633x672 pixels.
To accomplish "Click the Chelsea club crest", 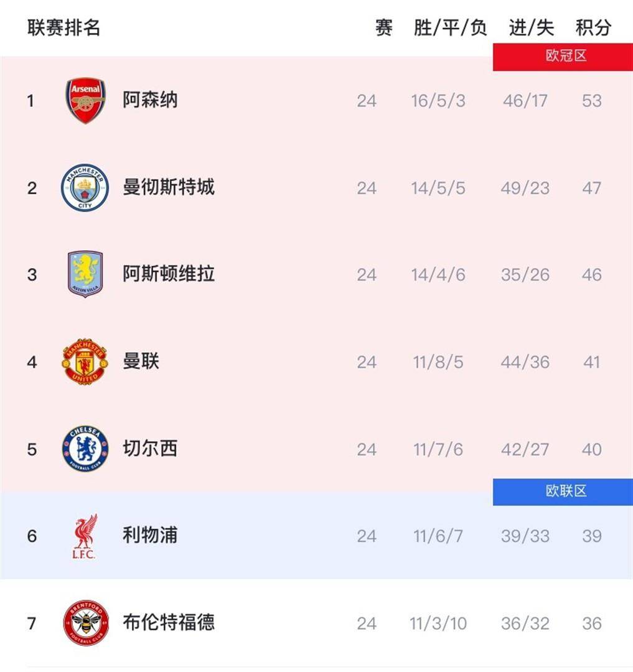I will tap(84, 449).
